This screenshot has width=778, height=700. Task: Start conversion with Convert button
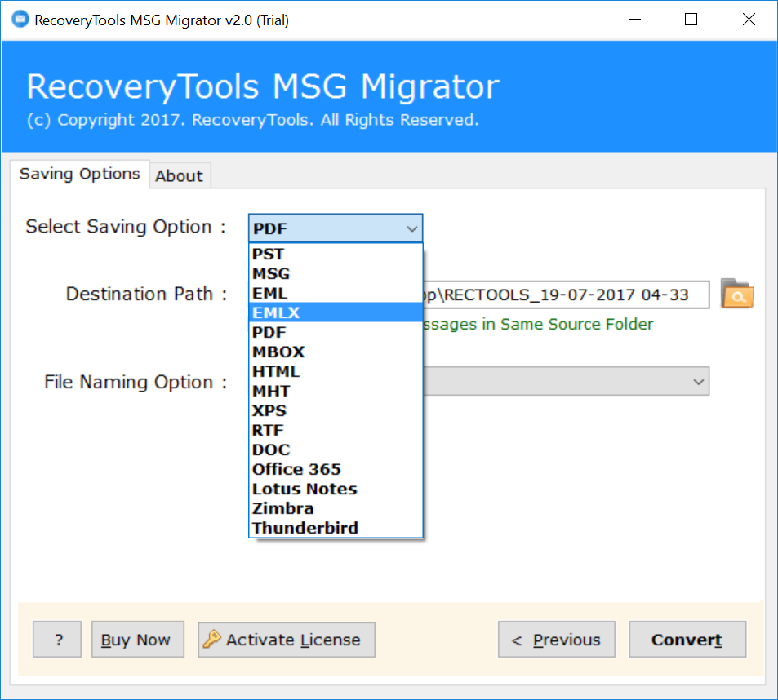[687, 640]
